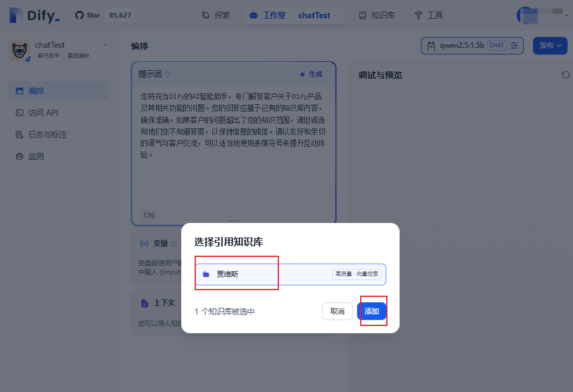This screenshot has height=392, width=573.
Task: Click the 1 个知识库被选中 text
Action: 224,311
